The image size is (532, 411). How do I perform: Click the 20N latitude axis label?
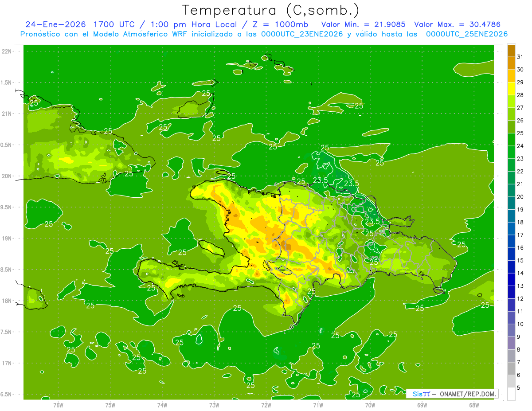click(x=7, y=176)
